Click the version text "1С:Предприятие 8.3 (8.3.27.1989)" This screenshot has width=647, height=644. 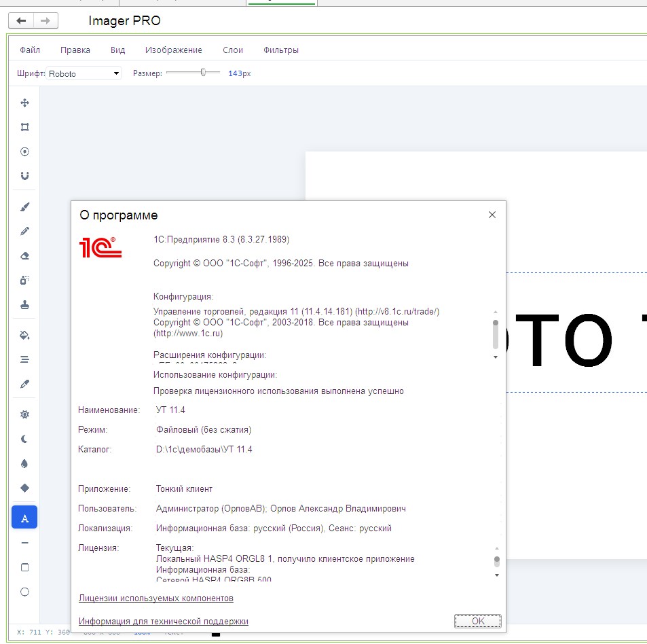221,239
